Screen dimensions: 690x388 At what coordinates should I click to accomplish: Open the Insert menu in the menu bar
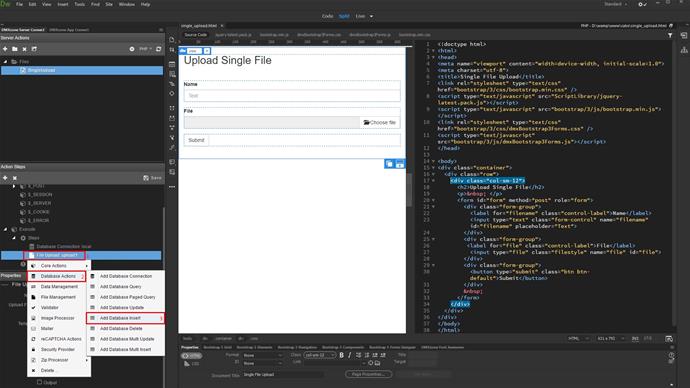tap(63, 4)
